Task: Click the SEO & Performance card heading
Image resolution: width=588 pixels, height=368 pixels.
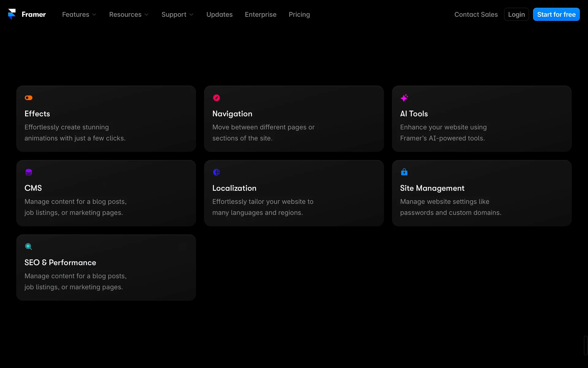Action: pyautogui.click(x=60, y=263)
